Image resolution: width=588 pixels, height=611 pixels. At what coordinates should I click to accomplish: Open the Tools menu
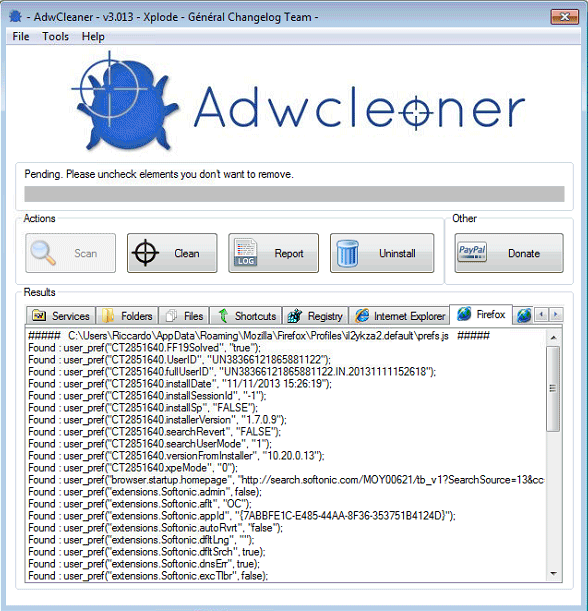55,37
